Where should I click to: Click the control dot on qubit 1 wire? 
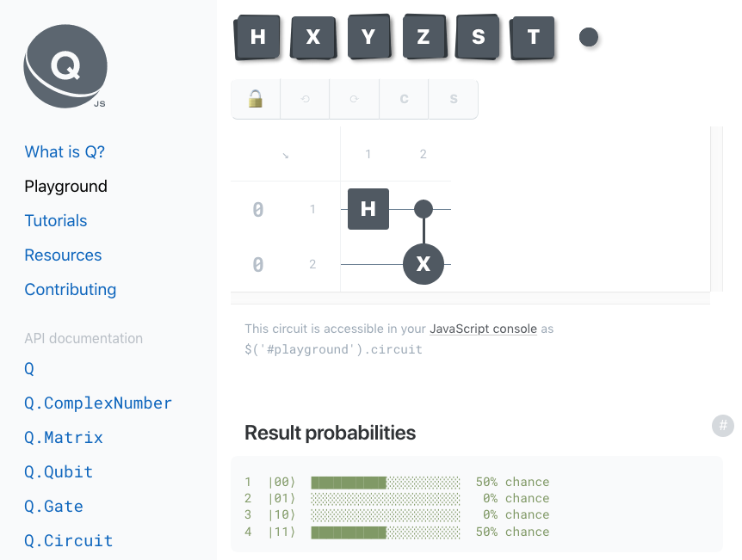[424, 208]
